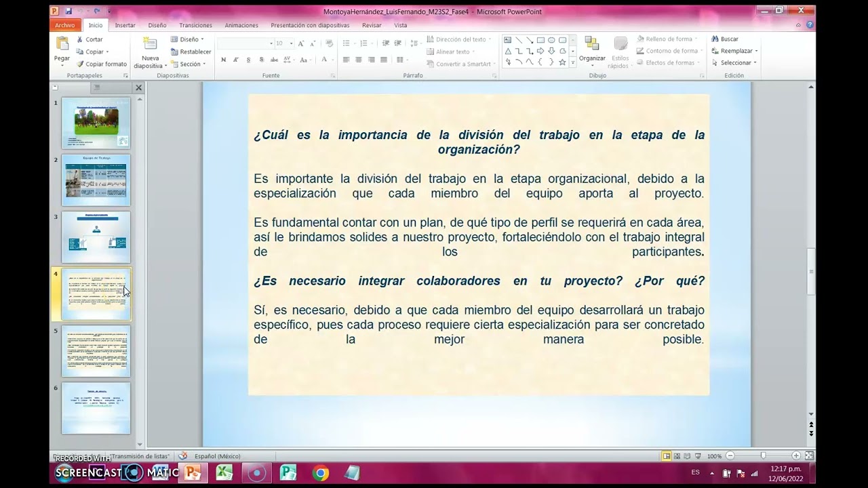Click Copiar formato brush
The height and width of the screenshot is (488, 868).
click(101, 64)
